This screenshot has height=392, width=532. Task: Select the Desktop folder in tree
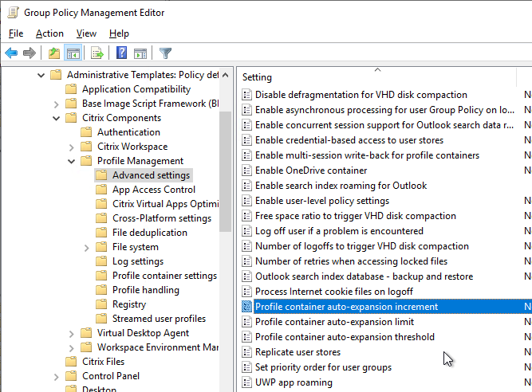tap(99, 389)
